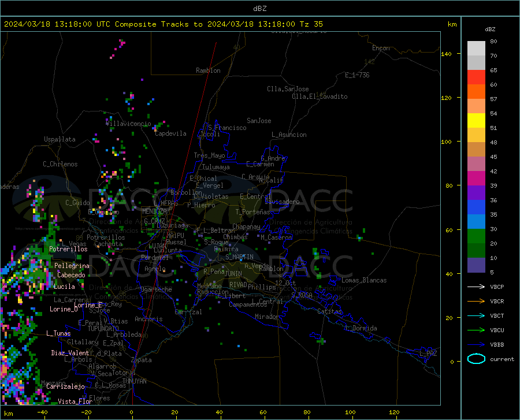The width and height of the screenshot is (520, 420).
Task: Click the Pellegrina map label
Action: [x=72, y=266]
